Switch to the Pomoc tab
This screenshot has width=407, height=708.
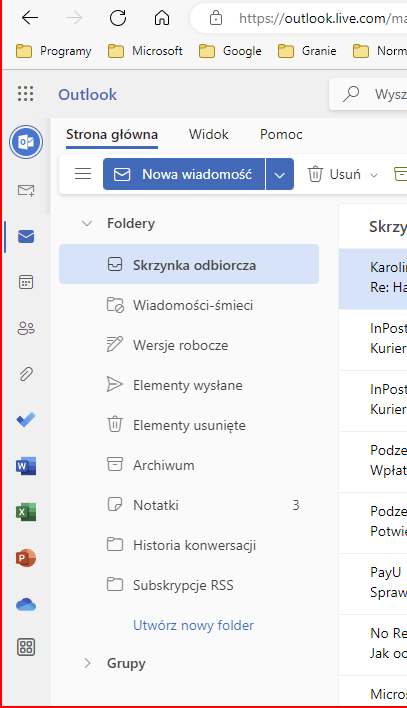click(281, 135)
